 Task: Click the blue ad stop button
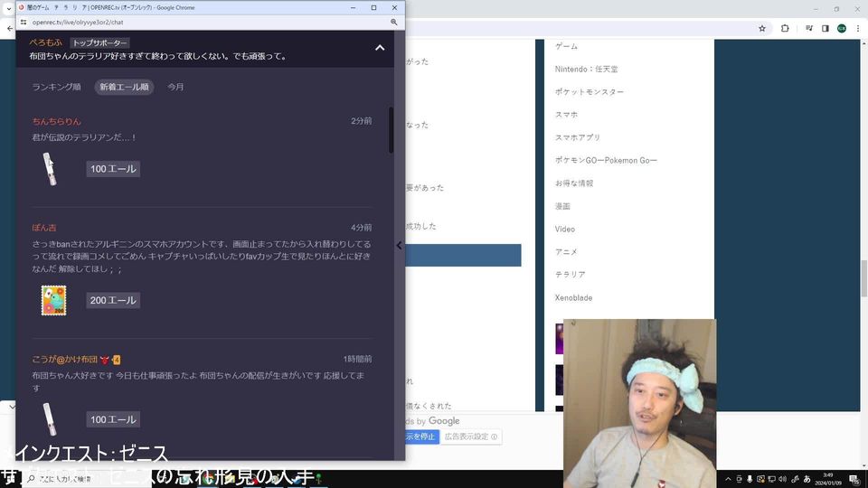click(422, 436)
